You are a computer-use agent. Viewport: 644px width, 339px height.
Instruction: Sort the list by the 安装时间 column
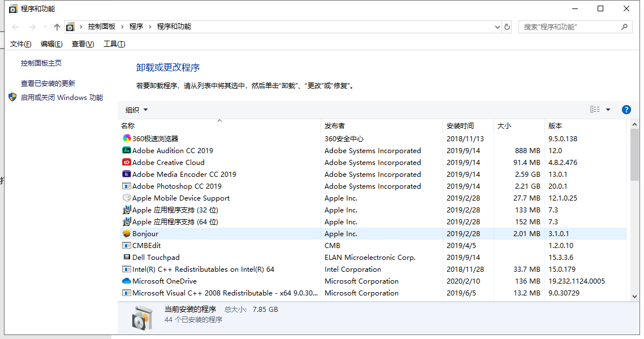coord(469,125)
